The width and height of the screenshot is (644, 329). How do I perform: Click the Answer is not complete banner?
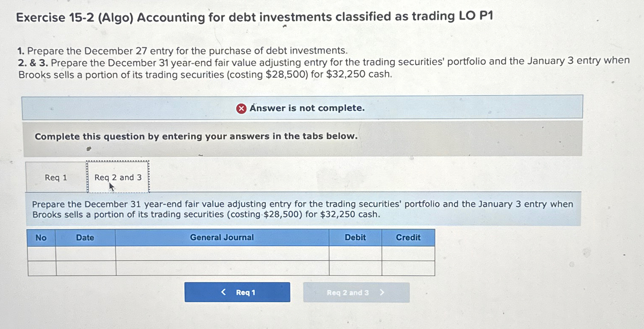pos(302,108)
